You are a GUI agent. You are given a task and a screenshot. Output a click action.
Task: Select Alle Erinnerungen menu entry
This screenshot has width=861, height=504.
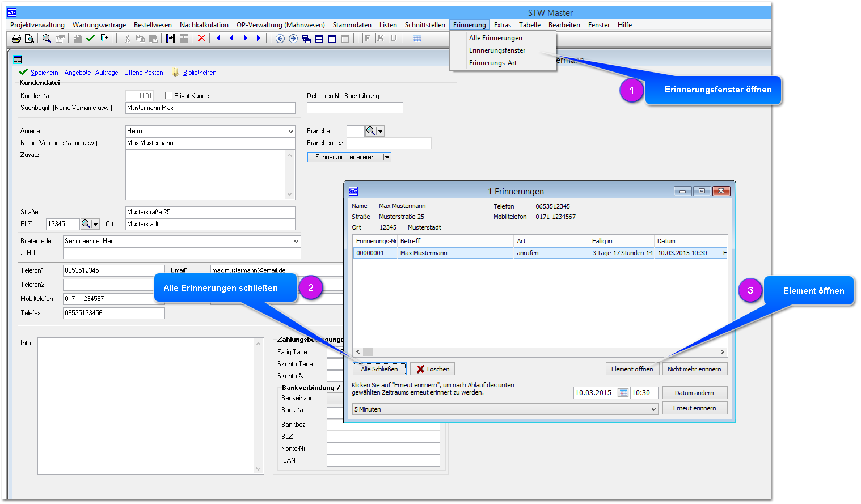click(496, 38)
